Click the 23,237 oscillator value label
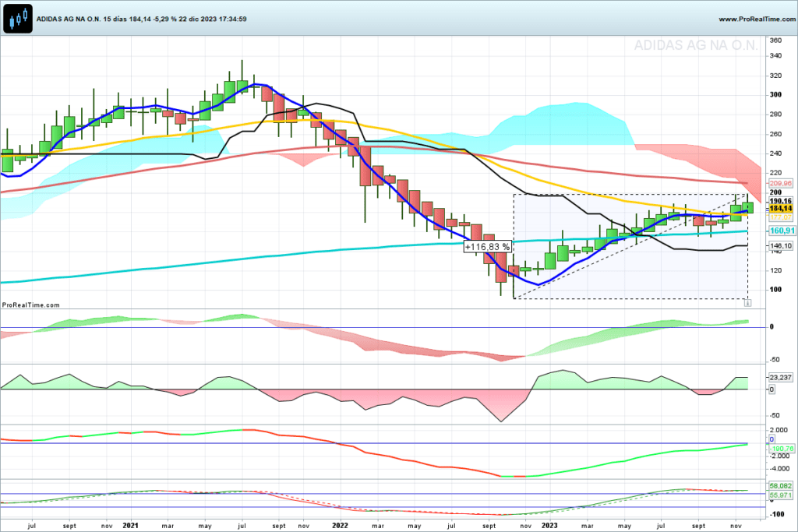798x532 pixels. click(x=781, y=377)
